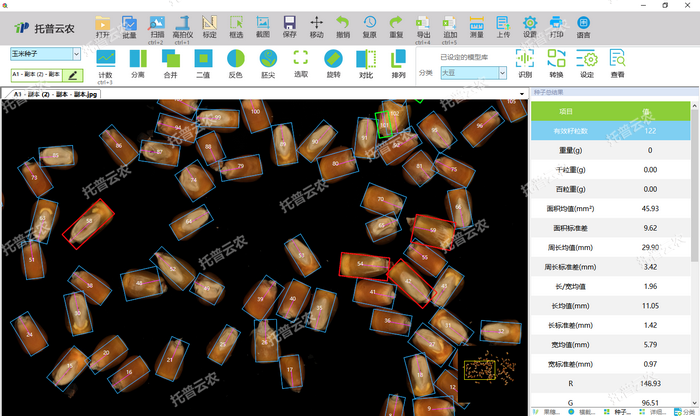Click the 打开 (Open) folder icon
700x416 pixels.
pyautogui.click(x=103, y=24)
